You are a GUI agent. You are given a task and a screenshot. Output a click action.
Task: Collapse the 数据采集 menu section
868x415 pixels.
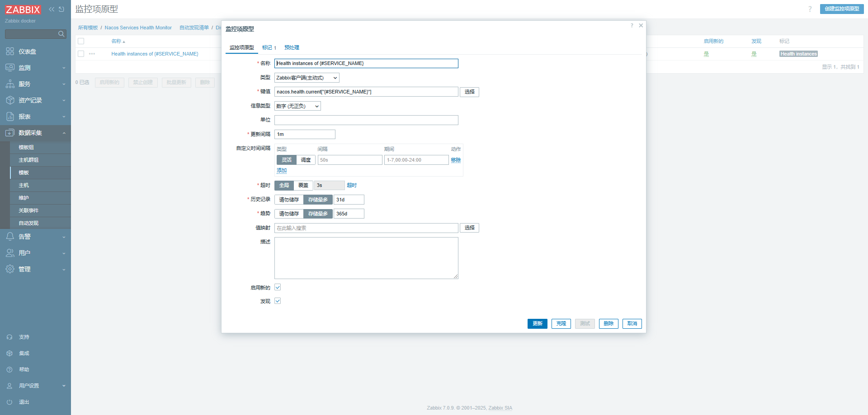click(64, 133)
